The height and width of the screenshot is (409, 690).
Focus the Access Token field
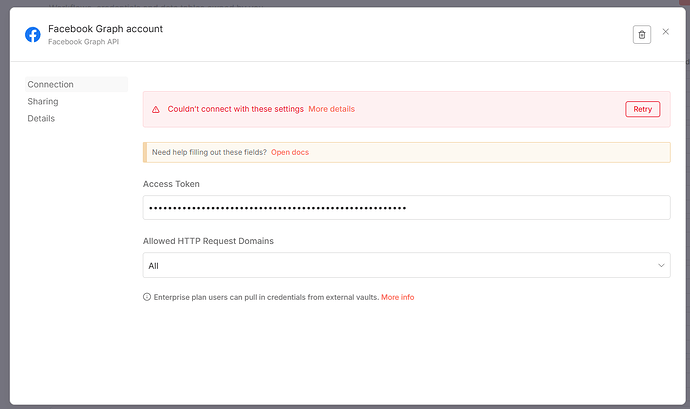(x=406, y=207)
